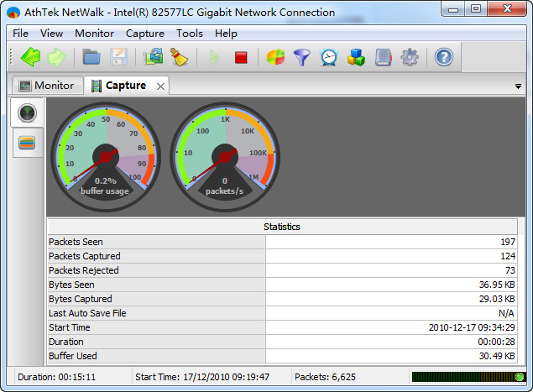Select the lower sidebar view button

(28, 143)
